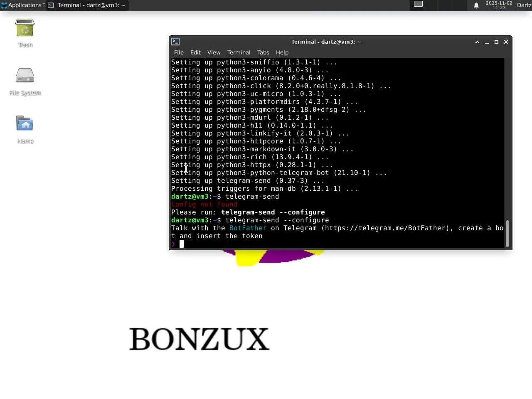Maximize the Terminal window
This screenshot has height=399, width=532.
(x=496, y=42)
